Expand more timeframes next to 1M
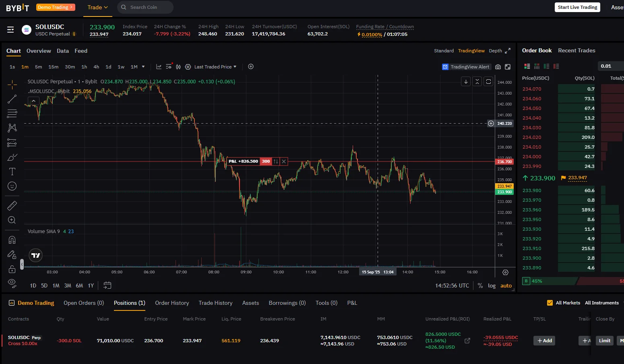This screenshot has height=364, width=624. tap(143, 67)
